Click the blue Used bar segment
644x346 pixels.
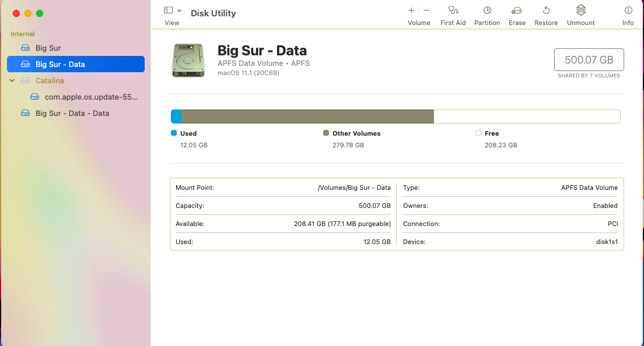click(x=176, y=116)
